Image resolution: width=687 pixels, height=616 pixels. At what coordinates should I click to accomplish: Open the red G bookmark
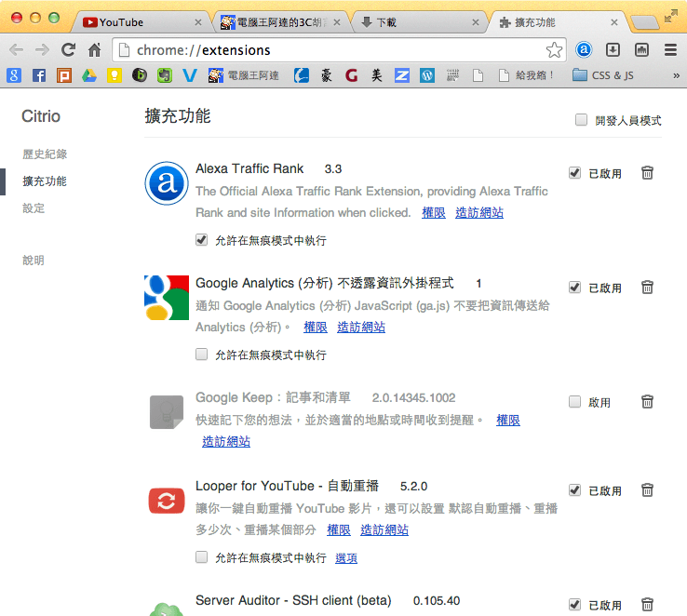(x=351, y=75)
